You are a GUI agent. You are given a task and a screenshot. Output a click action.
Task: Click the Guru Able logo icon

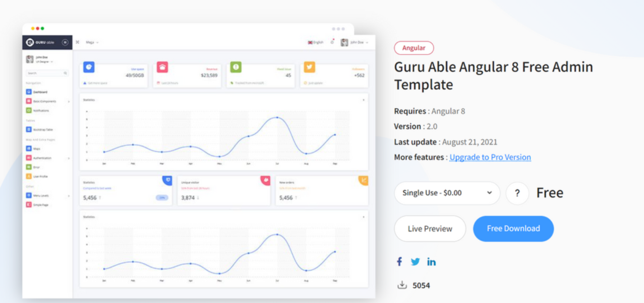coord(30,42)
